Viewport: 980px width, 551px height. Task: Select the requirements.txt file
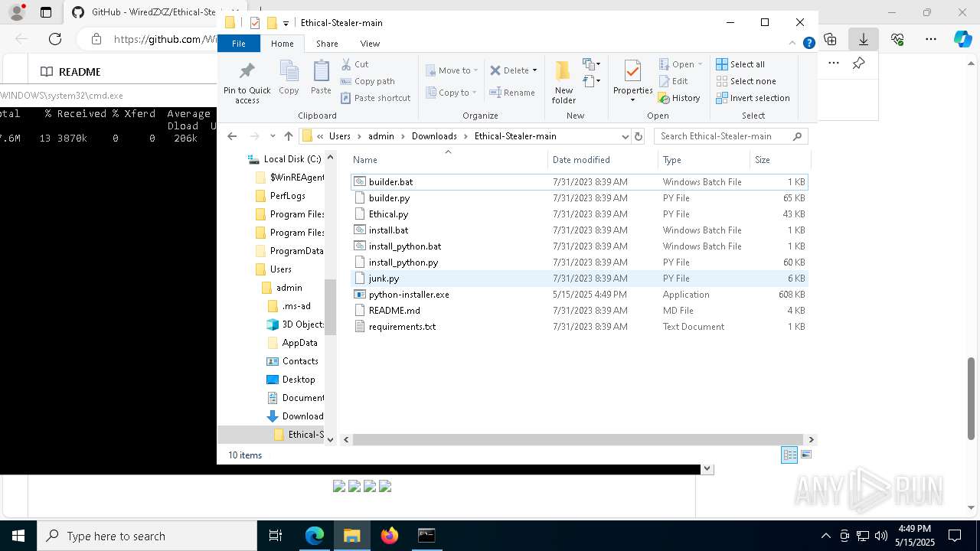pyautogui.click(x=579, y=327)
